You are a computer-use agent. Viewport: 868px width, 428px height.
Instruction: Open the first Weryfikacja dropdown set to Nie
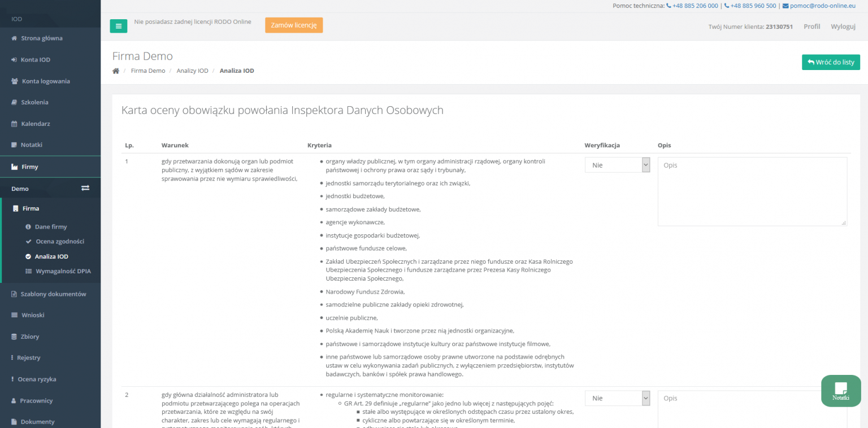(x=618, y=165)
